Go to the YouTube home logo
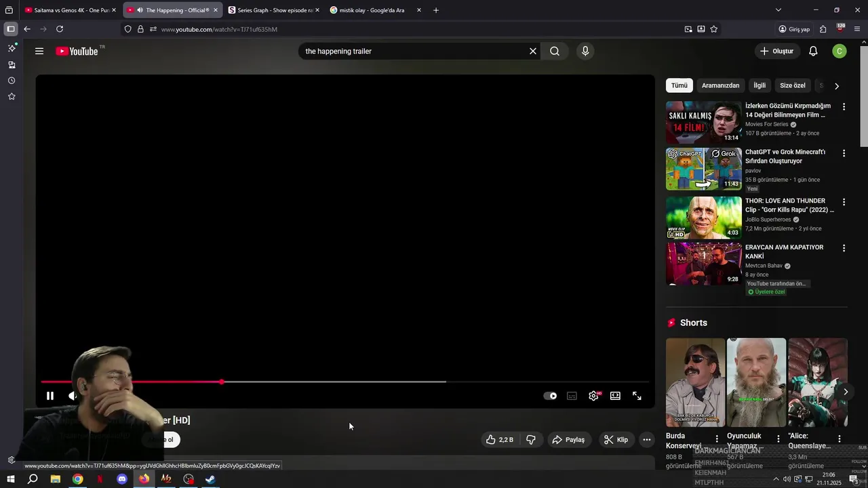 77,51
